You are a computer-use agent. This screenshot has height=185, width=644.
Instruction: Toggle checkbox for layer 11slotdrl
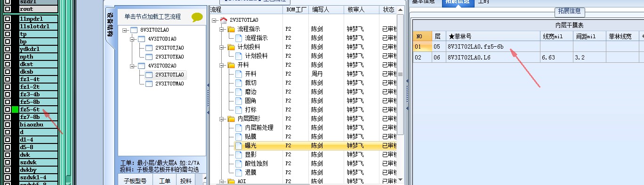click(8, 26)
